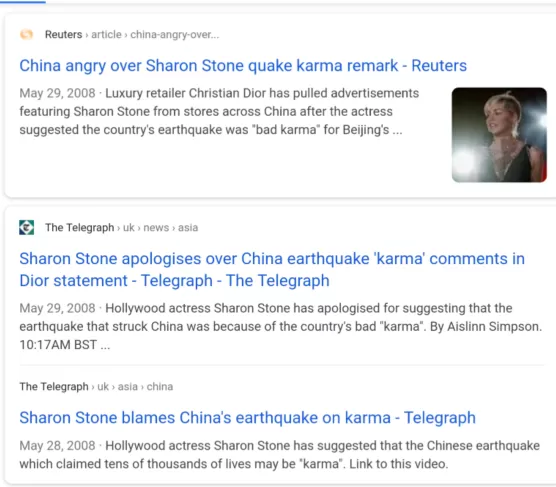Image resolution: width=556 pixels, height=487 pixels.
Task: Click the 'May 29, 2008' date in Reuters result
Action: [x=57, y=93]
